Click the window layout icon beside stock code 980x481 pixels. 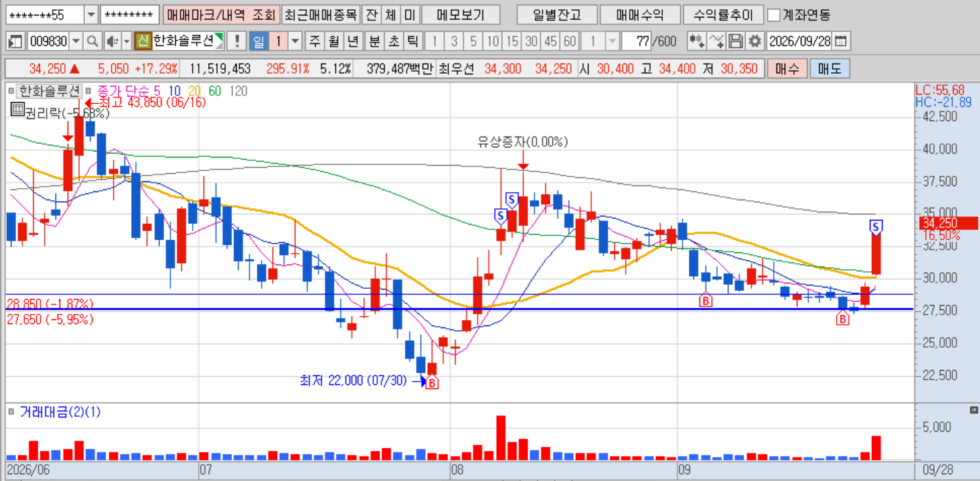(x=15, y=41)
